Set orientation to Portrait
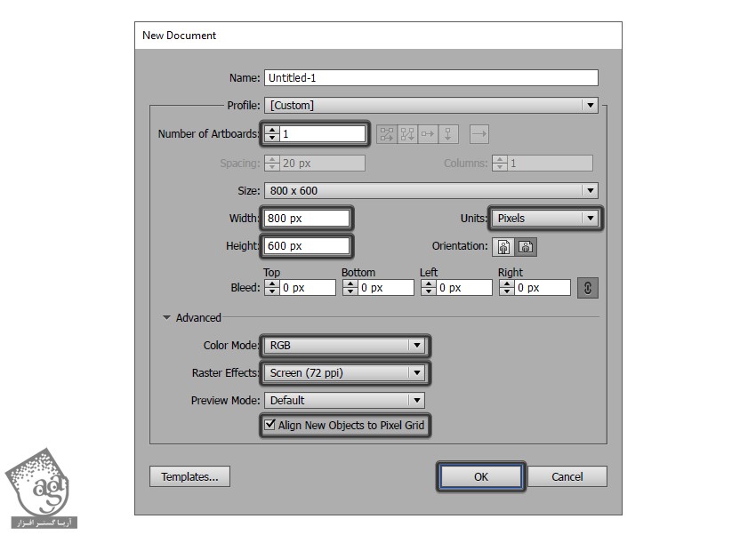Image resolution: width=756 pixels, height=535 pixels. (505, 247)
